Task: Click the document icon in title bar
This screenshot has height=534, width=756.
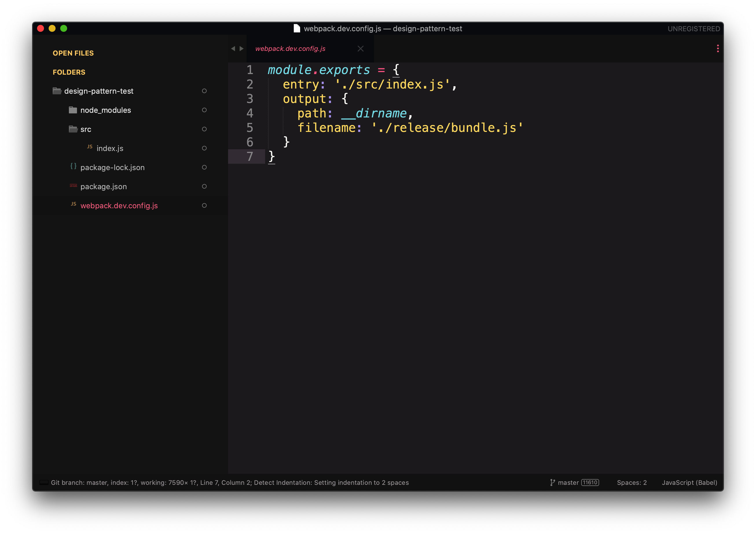Action: 297,29
